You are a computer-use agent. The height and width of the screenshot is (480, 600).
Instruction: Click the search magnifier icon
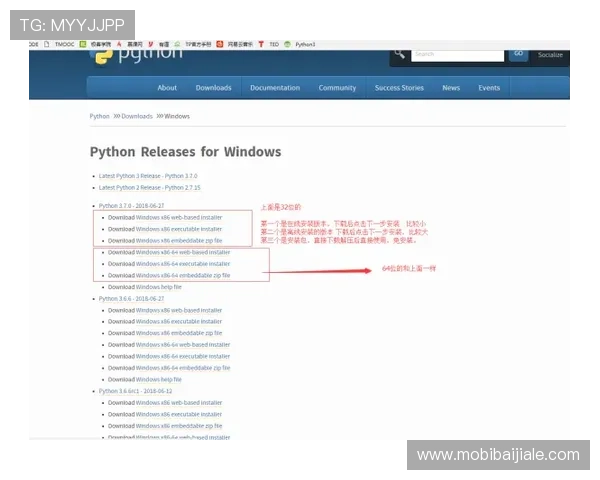(x=400, y=53)
